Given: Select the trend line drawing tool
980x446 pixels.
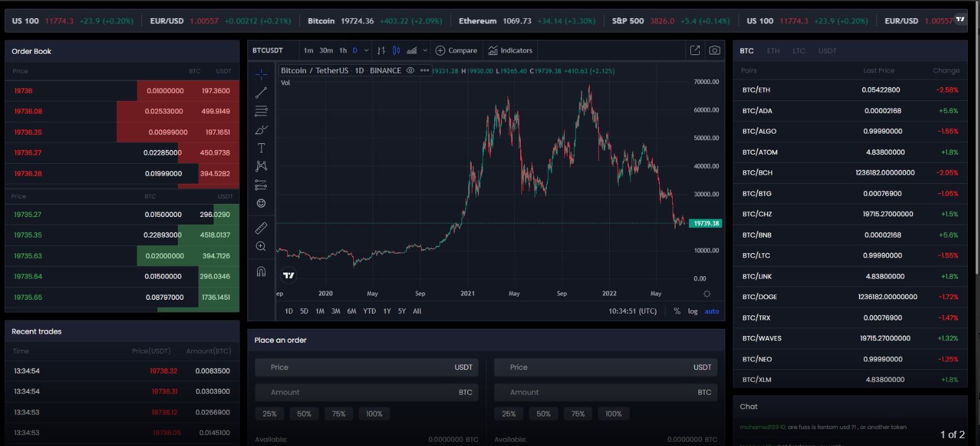Looking at the screenshot, I should tap(261, 92).
